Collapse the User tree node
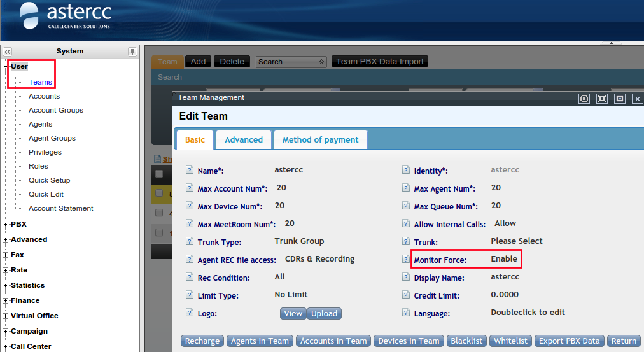The image size is (644, 352). [x=6, y=67]
